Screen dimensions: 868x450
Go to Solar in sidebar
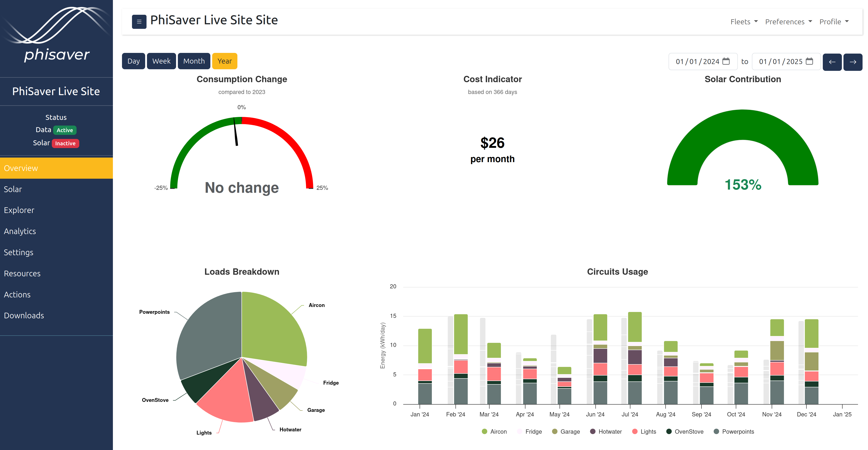point(13,189)
